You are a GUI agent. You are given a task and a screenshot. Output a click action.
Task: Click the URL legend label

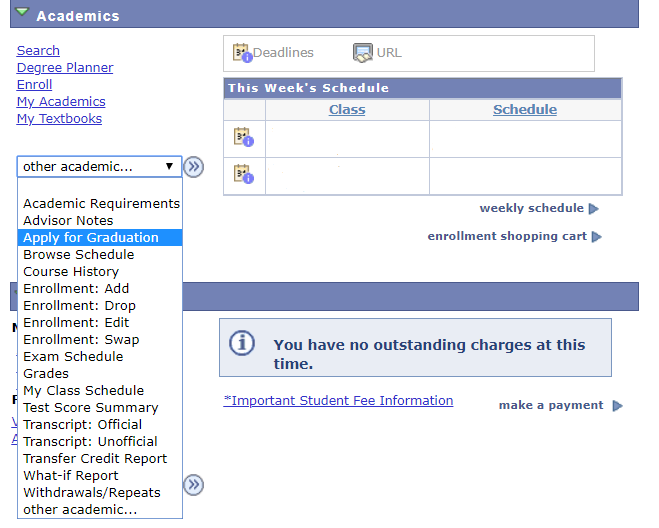[389, 53]
